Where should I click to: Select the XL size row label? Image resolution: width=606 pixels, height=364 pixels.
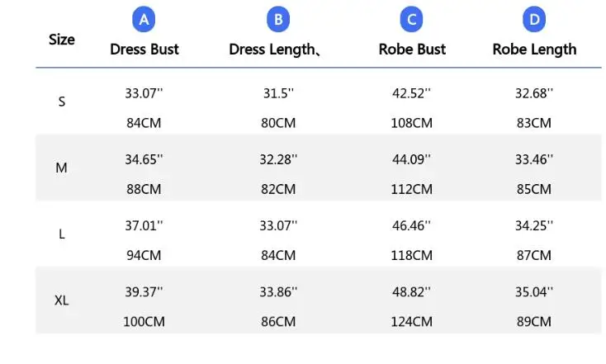click(61, 300)
